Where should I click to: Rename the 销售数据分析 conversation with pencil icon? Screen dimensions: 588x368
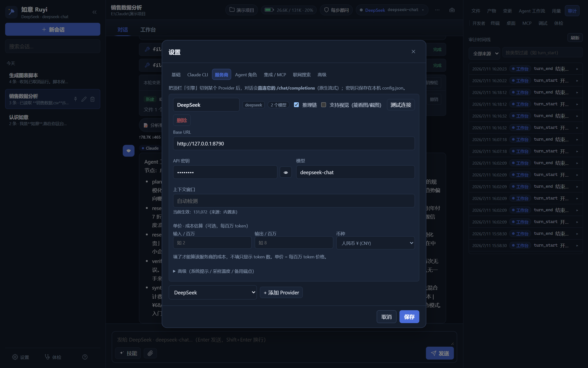coord(84,99)
